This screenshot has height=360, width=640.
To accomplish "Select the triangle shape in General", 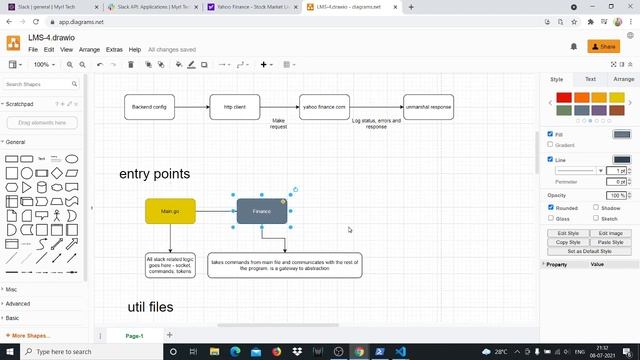I will coord(27,187).
